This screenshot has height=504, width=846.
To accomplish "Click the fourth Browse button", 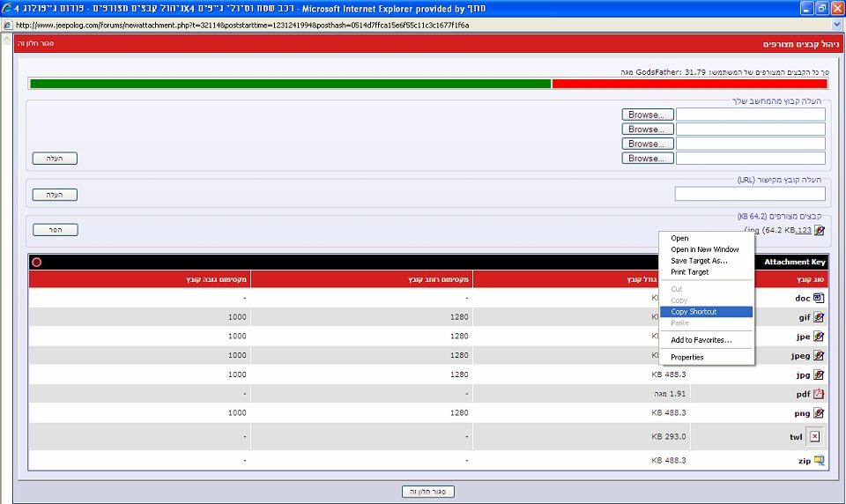I will [x=648, y=159].
